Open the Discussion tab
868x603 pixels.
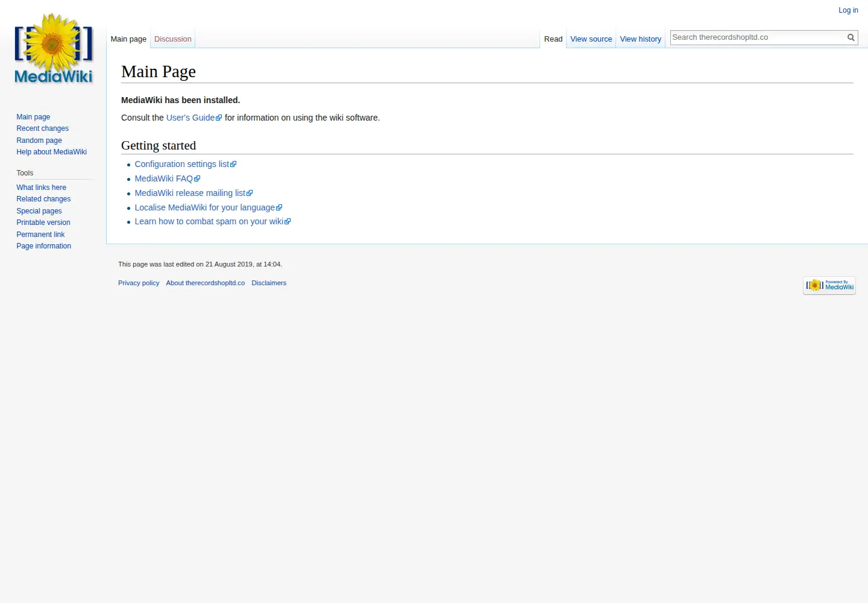tap(173, 39)
